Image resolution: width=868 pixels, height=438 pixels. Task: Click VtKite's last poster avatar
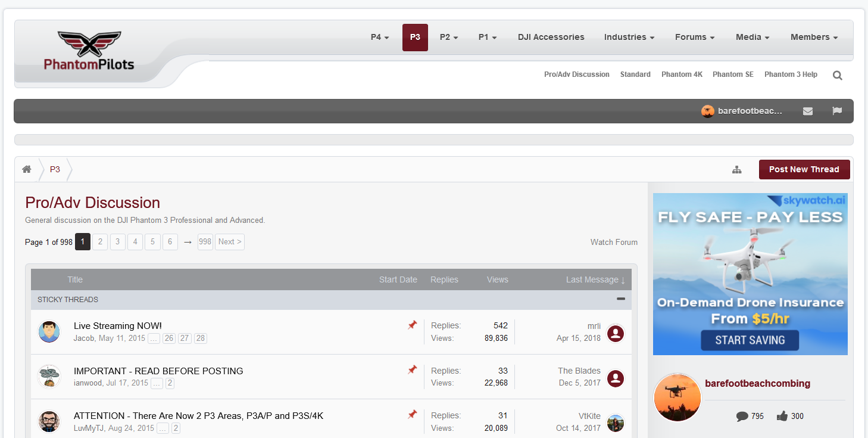click(x=616, y=423)
